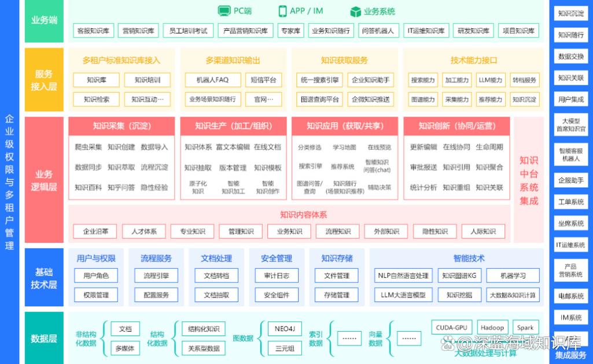Click the 转档服务 box

click(x=525, y=80)
